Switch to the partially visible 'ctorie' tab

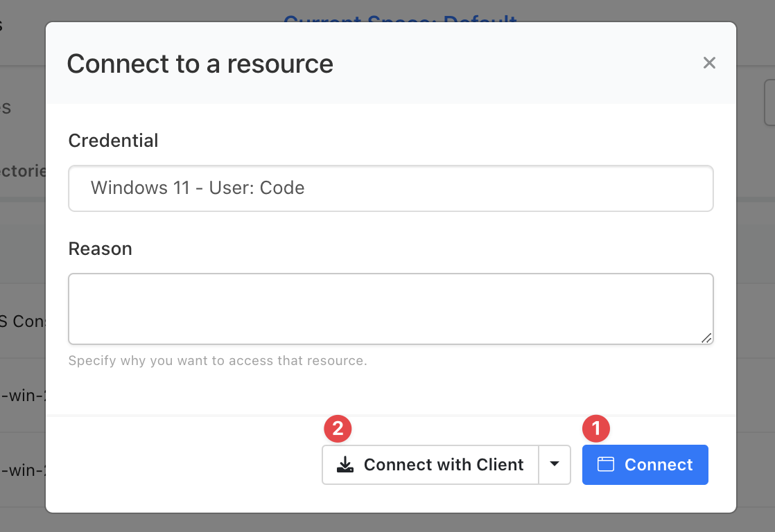(22, 170)
